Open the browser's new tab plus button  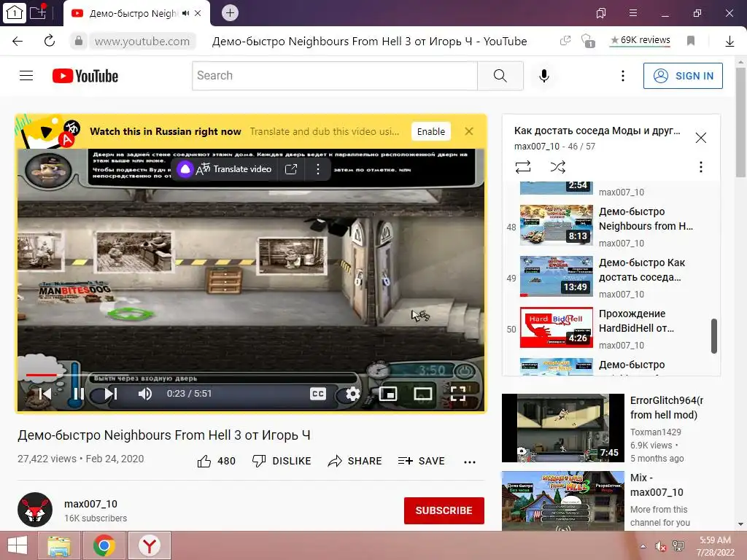coord(230,13)
